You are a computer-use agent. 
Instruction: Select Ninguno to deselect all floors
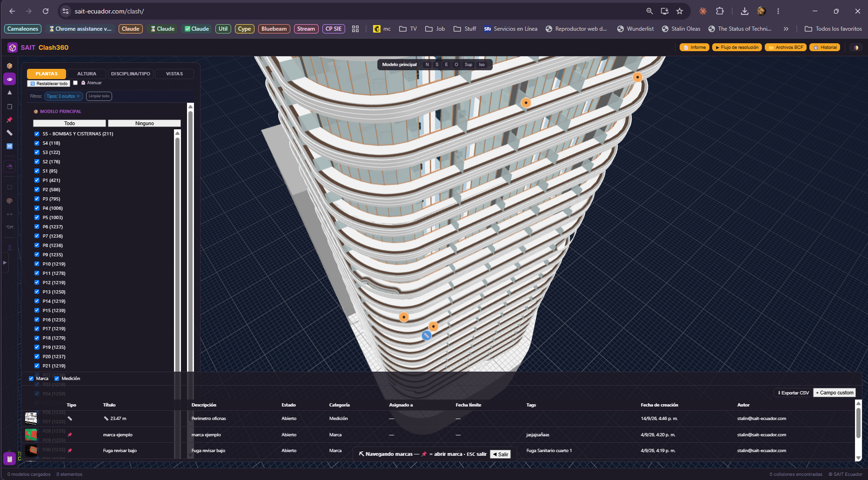click(144, 123)
